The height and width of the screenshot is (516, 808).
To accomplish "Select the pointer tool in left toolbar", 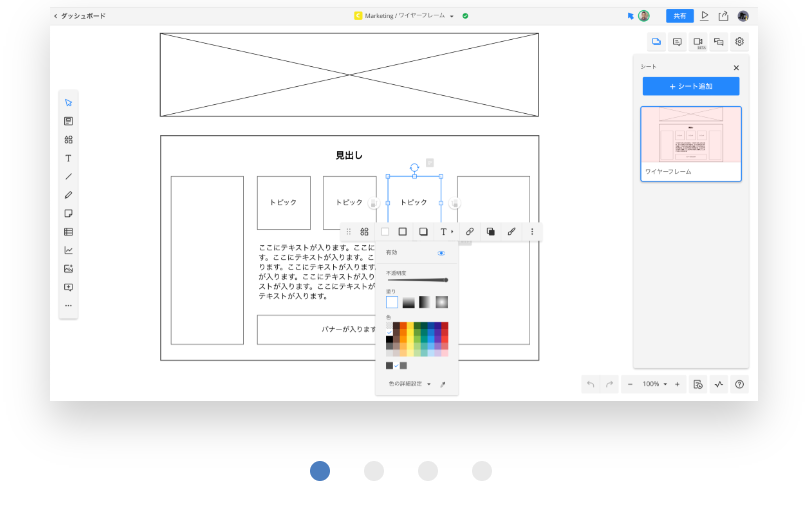I will [69, 103].
